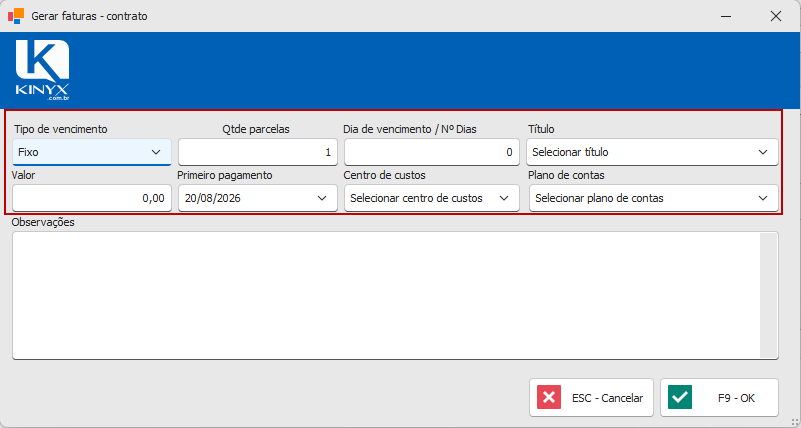Screen dimensions: 801x428
Task: Expand the Selecionar plano de contas dropdown
Action: click(x=654, y=198)
